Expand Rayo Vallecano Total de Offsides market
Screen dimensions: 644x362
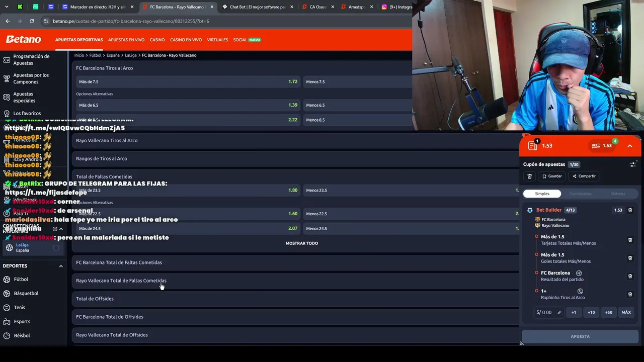click(x=296, y=335)
